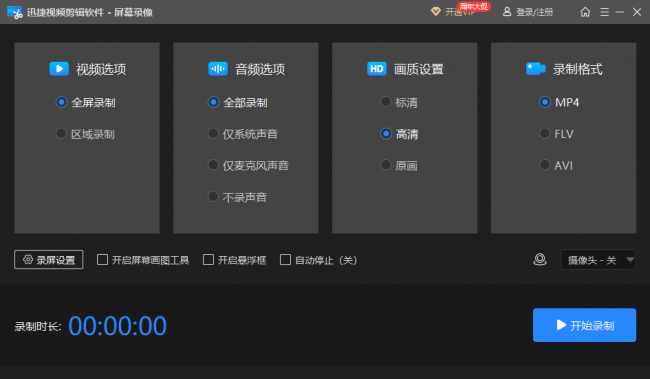Select 区域录制 region recording
Image resolution: width=650 pixels, height=379 pixels.
tap(85, 134)
